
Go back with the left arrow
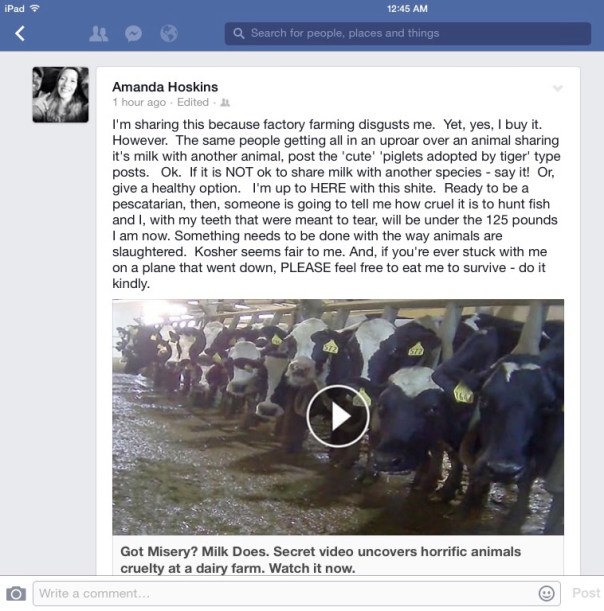pos(20,34)
